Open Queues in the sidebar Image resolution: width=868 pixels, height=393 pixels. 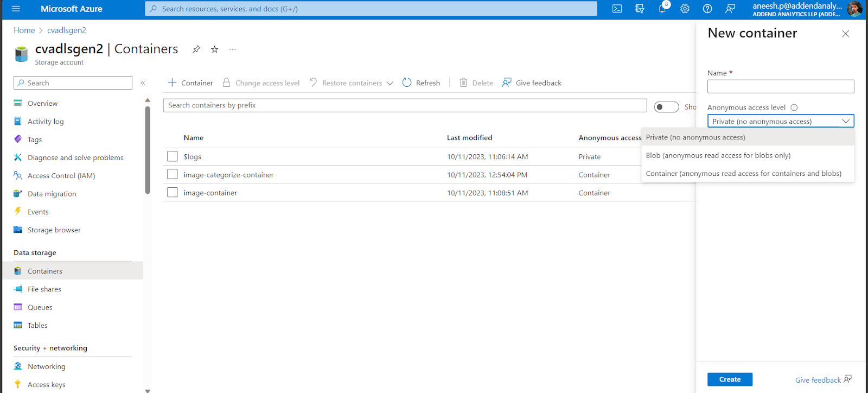(x=40, y=307)
